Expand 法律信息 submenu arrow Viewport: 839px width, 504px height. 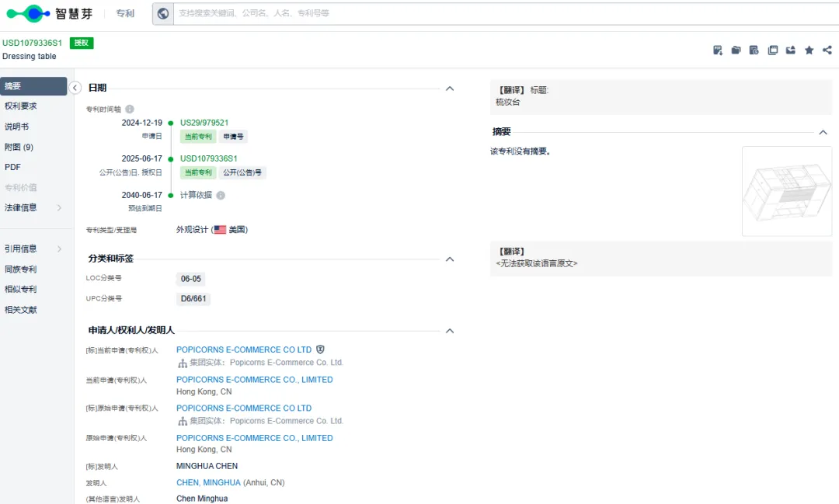point(59,207)
